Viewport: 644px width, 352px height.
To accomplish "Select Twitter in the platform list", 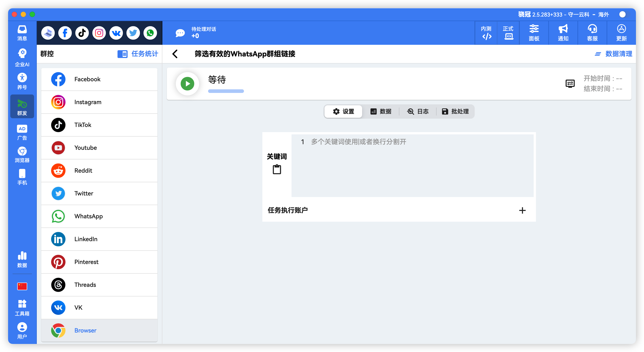I will (x=99, y=193).
